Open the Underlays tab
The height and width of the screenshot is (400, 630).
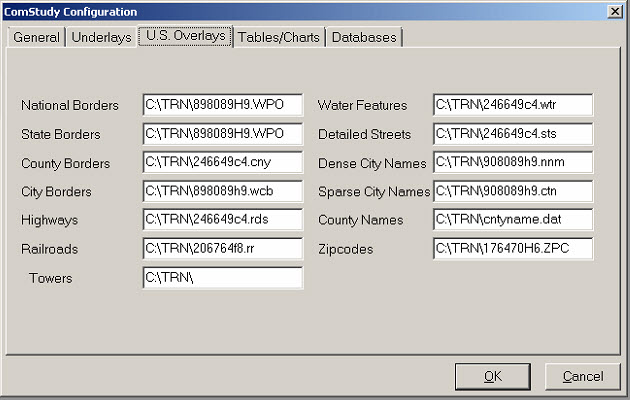pyautogui.click(x=101, y=37)
